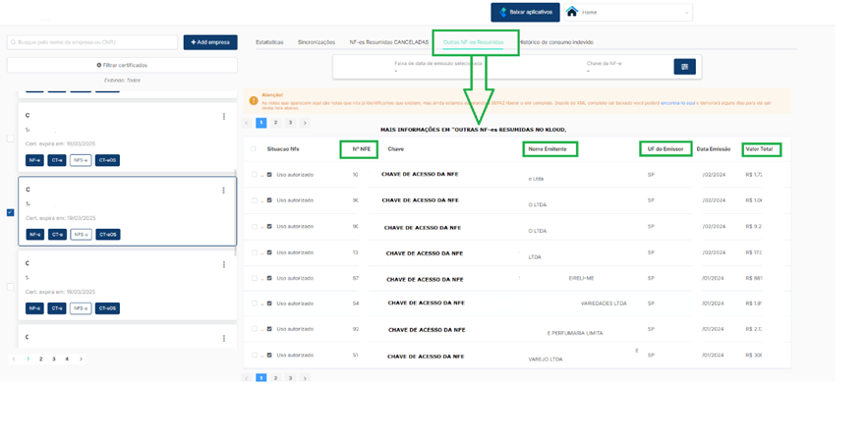Image resolution: width=868 pixels, height=444 pixels.
Task: Click the company search input field
Action: (92, 42)
